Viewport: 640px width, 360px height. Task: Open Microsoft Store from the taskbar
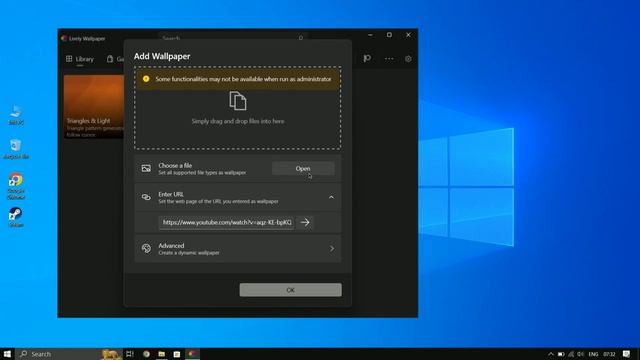(x=177, y=354)
